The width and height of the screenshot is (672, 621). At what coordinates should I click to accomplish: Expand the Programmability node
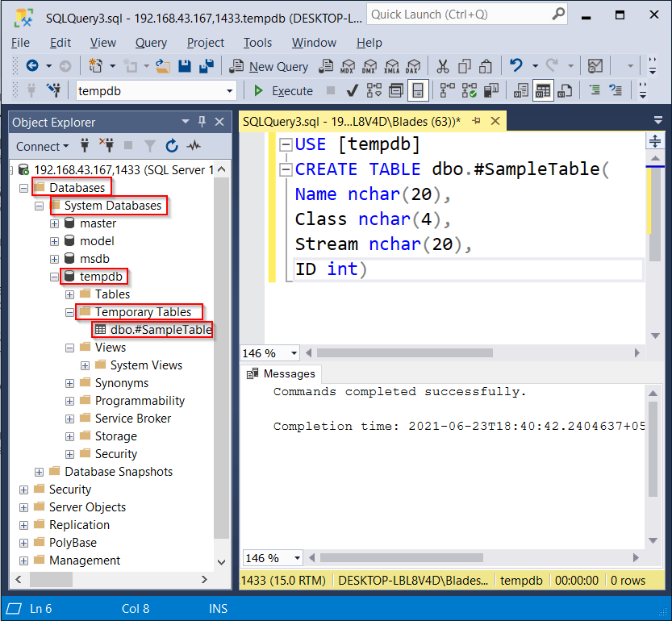point(69,401)
